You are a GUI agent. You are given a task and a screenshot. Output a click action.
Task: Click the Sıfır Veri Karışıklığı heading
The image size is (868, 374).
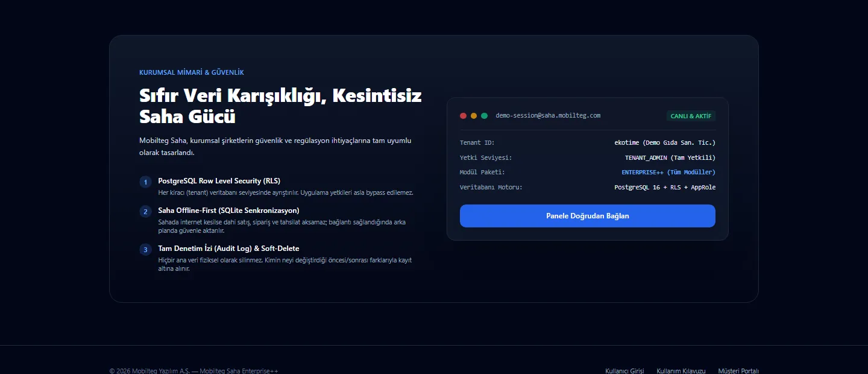click(280, 106)
